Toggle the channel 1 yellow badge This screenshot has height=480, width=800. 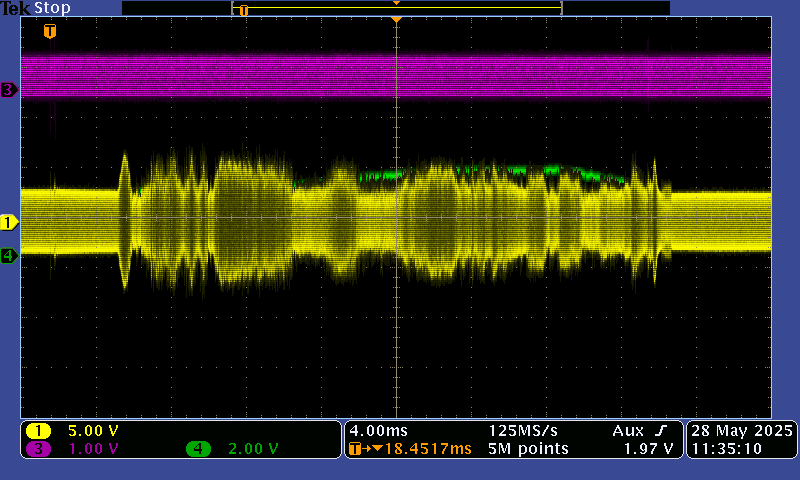click(x=39, y=431)
